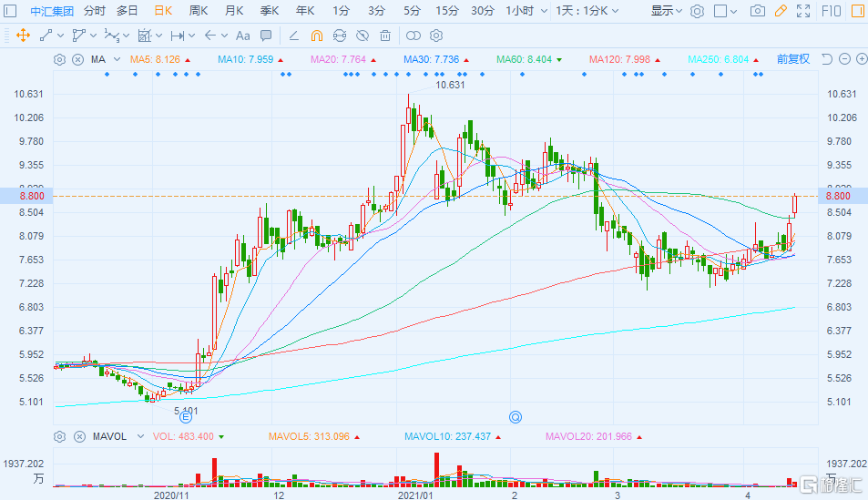Activate the magnet snap tool
The width and height of the screenshot is (868, 500).
point(316,36)
